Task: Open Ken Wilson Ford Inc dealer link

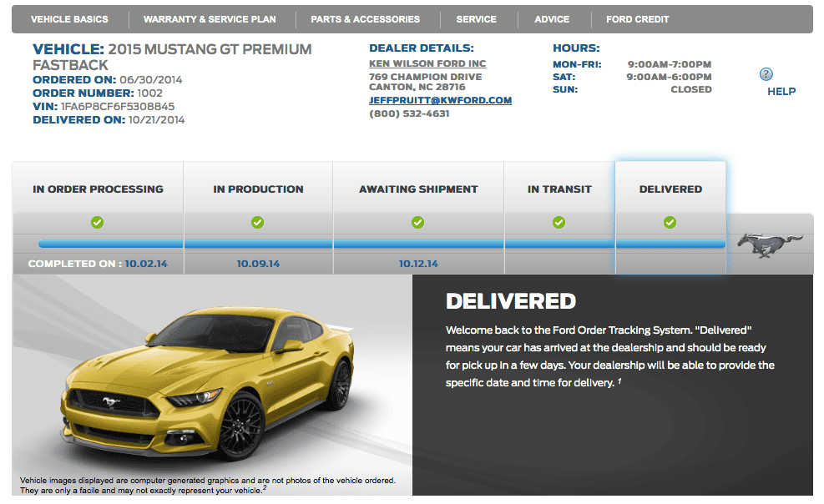Action: pos(427,63)
